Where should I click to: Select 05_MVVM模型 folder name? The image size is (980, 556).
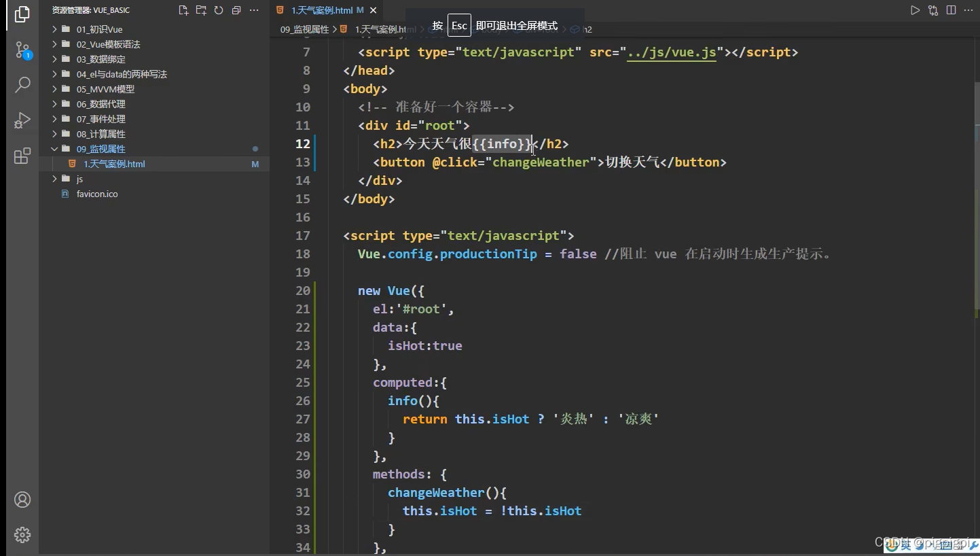click(x=105, y=89)
